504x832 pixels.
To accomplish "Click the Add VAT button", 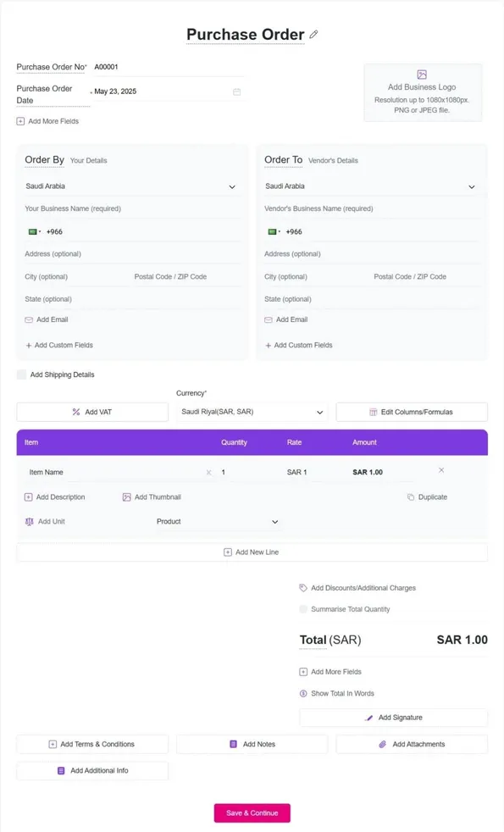I will point(92,412).
